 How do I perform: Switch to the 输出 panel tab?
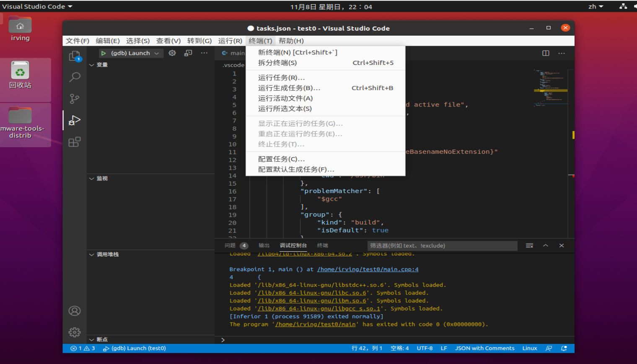click(x=264, y=245)
